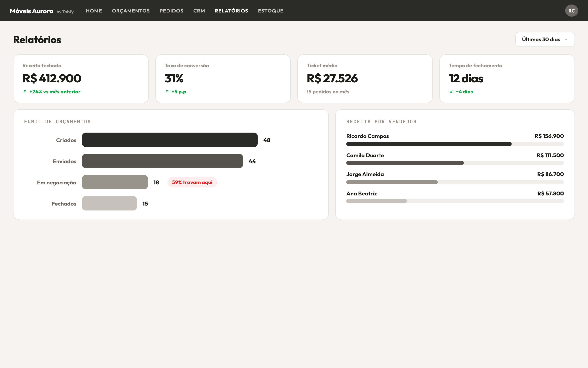The height and width of the screenshot is (368, 588).
Task: Open the CRM tab
Action: 199,11
